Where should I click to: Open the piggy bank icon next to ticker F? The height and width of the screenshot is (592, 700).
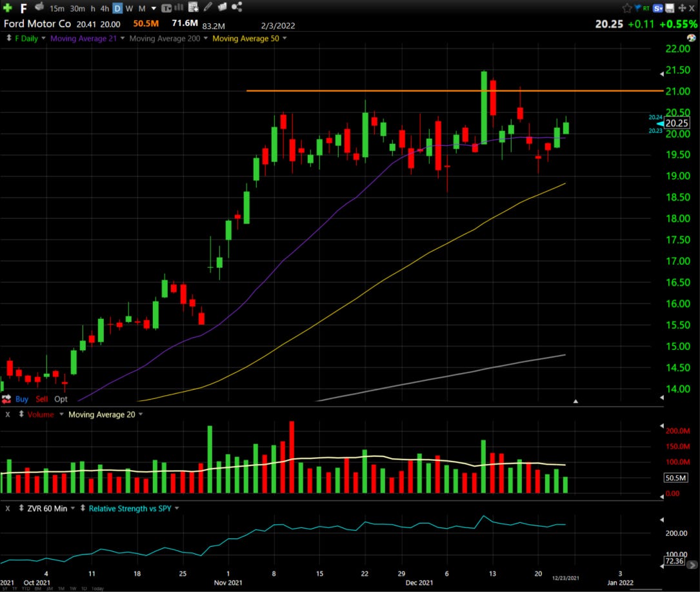(x=39, y=6)
